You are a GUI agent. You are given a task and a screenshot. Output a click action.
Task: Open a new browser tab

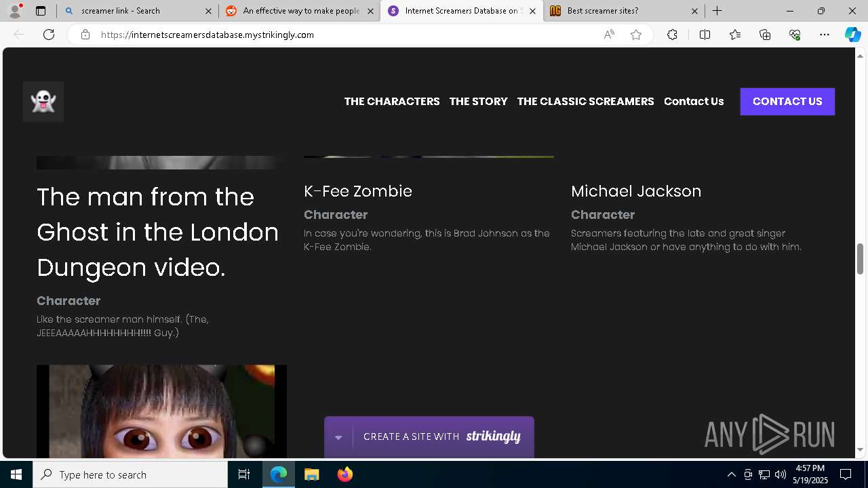[717, 11]
